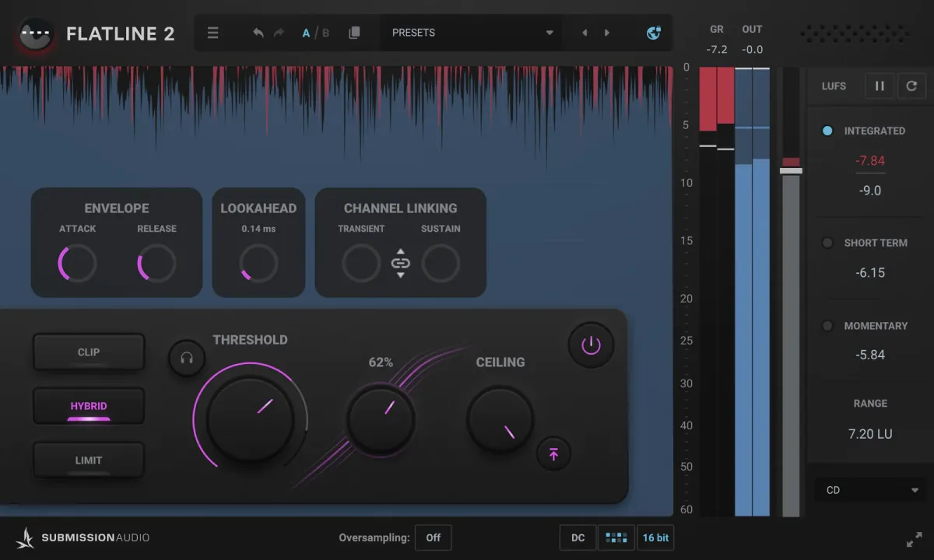Open the PRESETS dropdown
Screen dimensions: 934x560
[472, 33]
